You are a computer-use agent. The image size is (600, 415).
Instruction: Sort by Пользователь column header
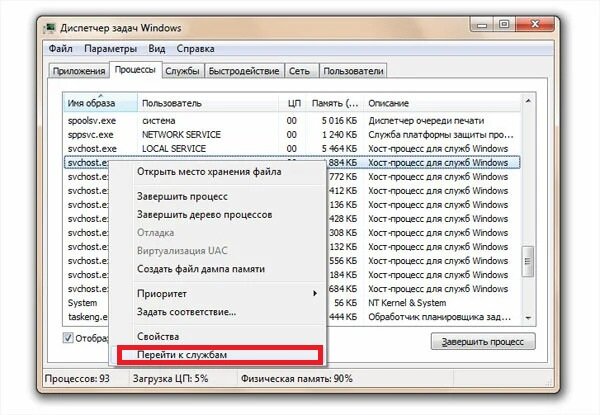208,103
